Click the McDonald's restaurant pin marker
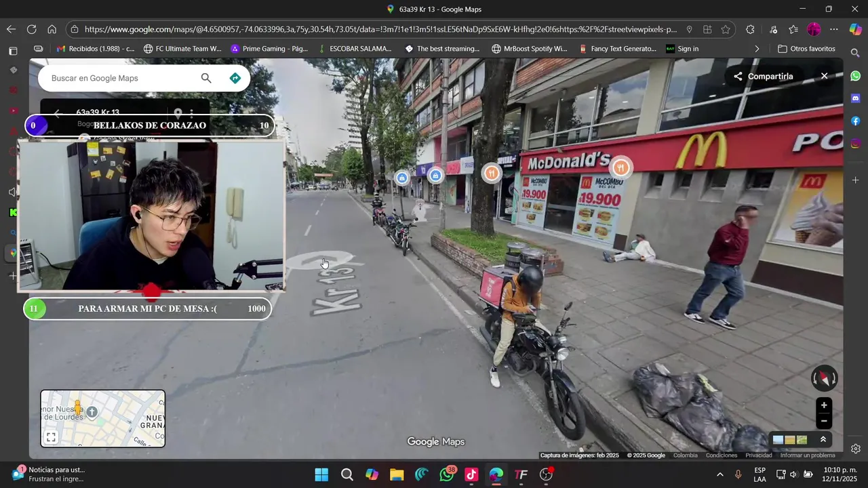This screenshot has width=868, height=488. point(620,168)
